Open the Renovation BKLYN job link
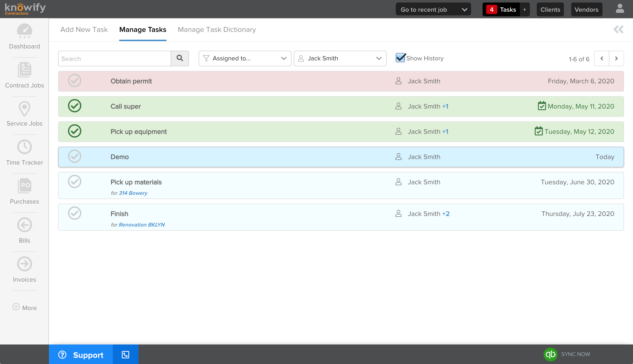The height and width of the screenshot is (364, 633). (142, 225)
